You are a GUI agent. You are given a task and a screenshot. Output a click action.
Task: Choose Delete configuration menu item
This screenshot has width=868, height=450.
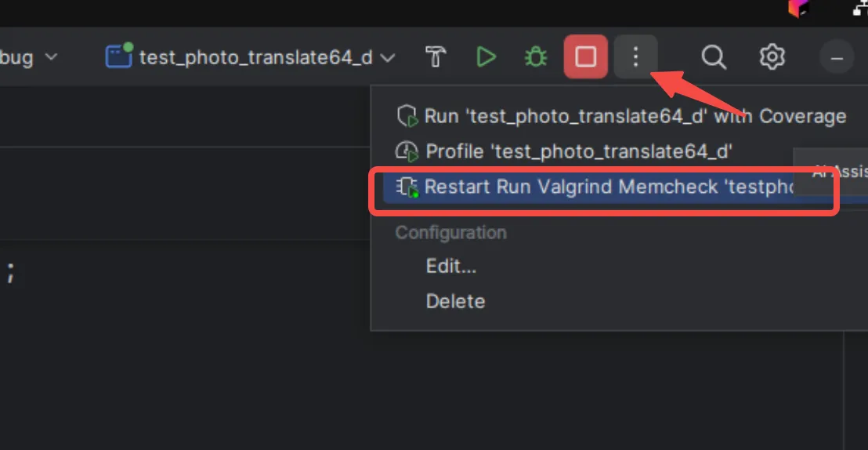(x=455, y=302)
